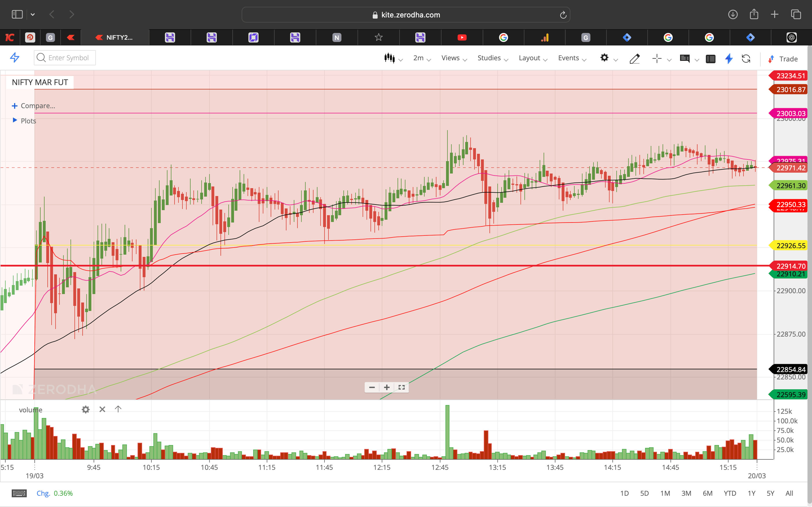812x507 pixels.
Task: Click the zoom in plus control
Action: click(387, 387)
